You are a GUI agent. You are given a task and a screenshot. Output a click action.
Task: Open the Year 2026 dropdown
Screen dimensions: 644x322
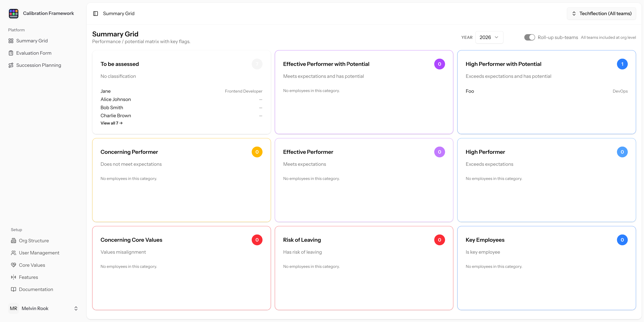489,37
